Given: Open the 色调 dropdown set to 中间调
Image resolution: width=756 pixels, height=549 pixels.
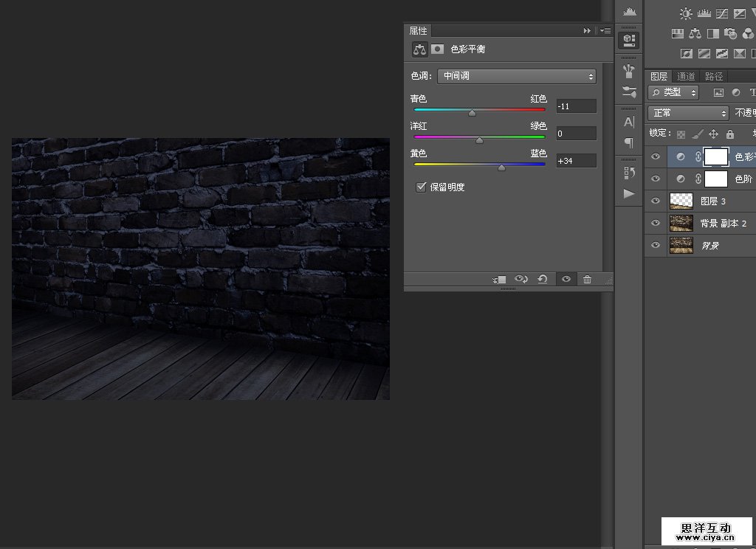Looking at the screenshot, I should pyautogui.click(x=516, y=76).
